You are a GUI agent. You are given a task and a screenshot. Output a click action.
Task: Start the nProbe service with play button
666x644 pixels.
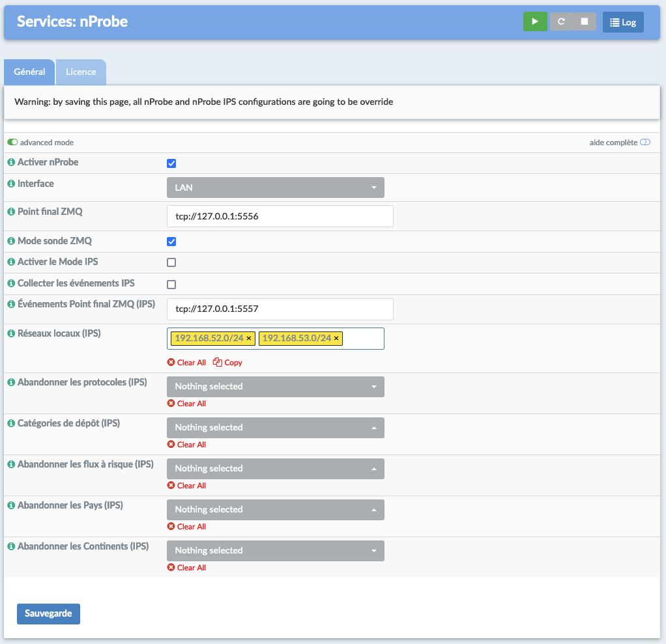tap(535, 21)
